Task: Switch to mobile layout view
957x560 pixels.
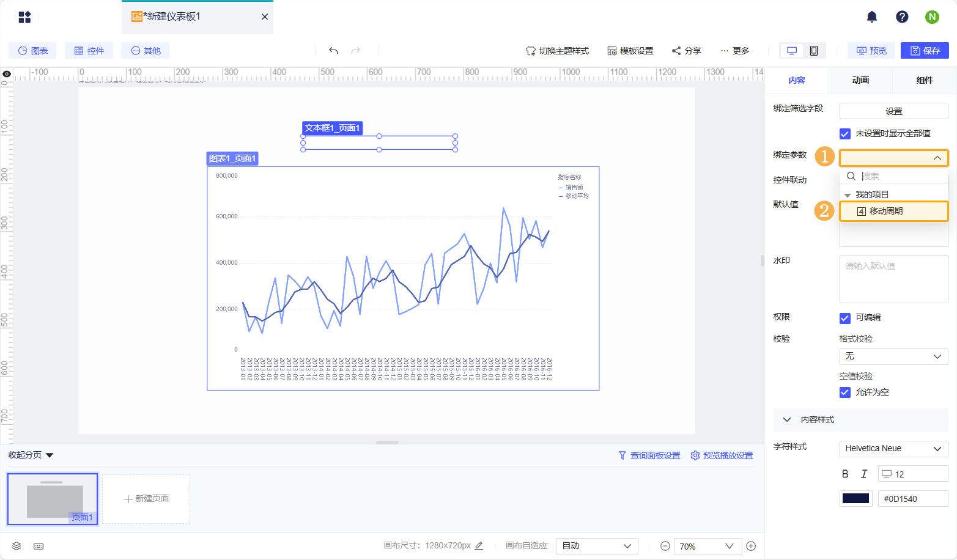Action: click(x=814, y=51)
